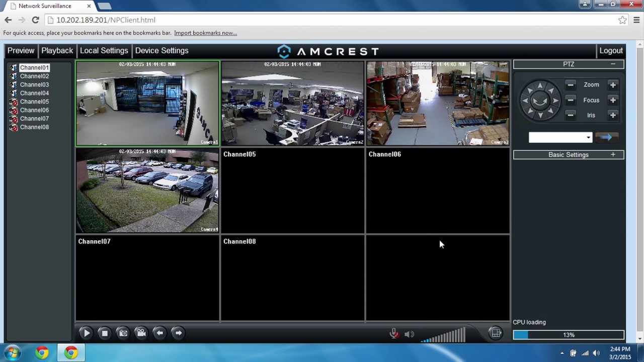This screenshot has width=644, height=362.
Task: Pan camera up with PTZ arrow
Action: coord(540,86)
